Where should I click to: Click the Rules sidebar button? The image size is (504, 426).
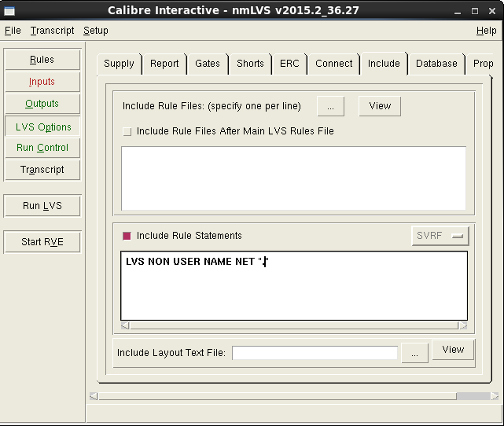42,60
